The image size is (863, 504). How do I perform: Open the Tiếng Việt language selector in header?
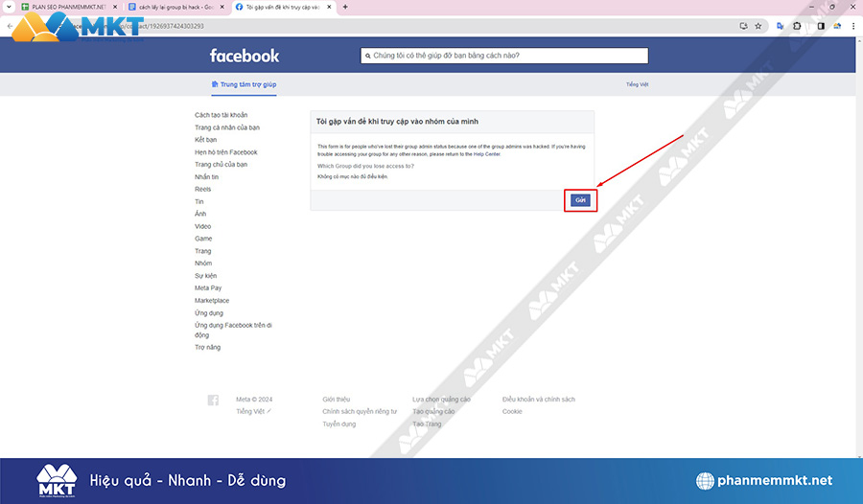pos(638,84)
